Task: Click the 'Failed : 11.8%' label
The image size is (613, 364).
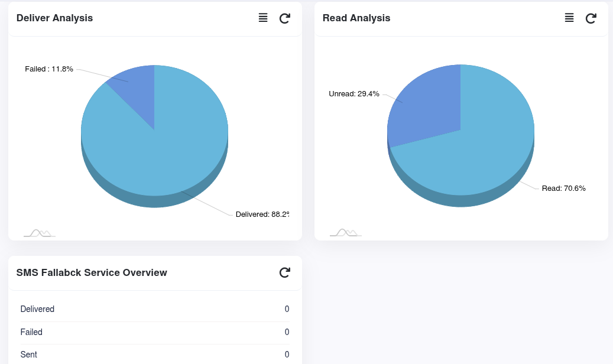Action: pyautogui.click(x=49, y=69)
